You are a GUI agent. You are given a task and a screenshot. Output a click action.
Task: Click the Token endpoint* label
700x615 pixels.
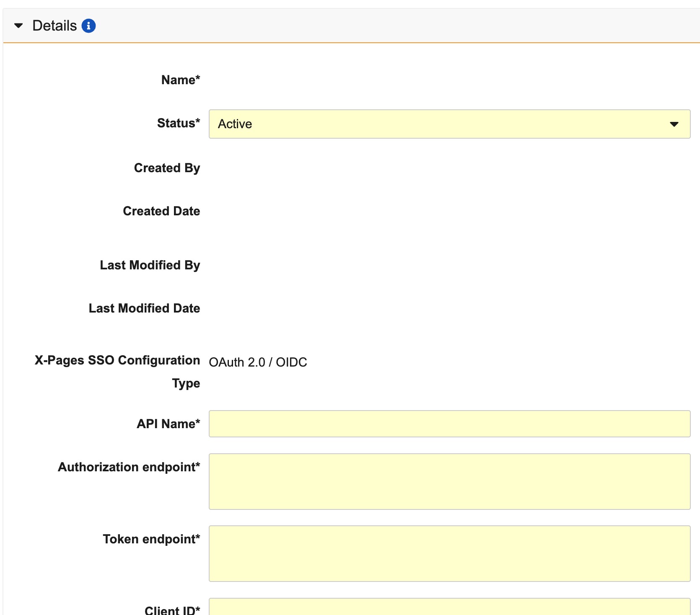(151, 539)
